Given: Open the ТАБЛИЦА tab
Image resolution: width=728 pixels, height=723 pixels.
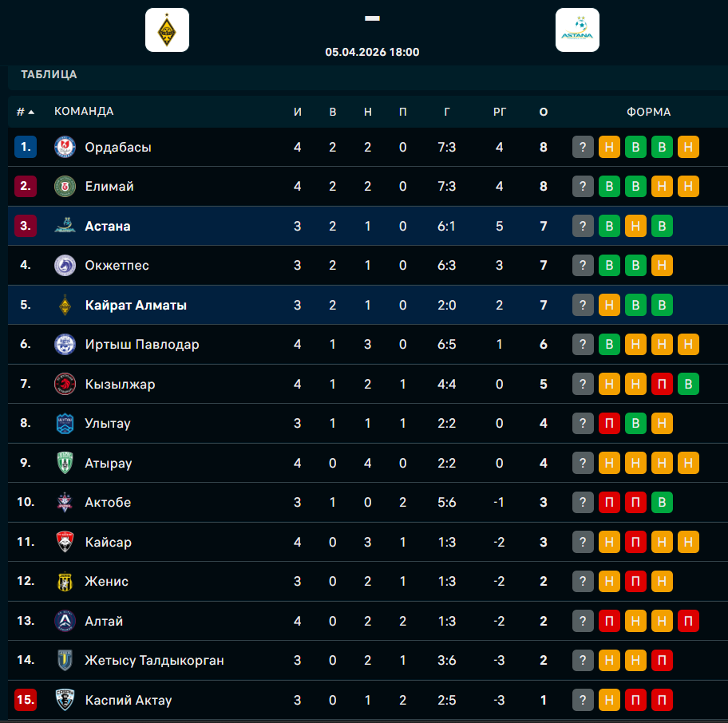Looking at the screenshot, I should point(49,74).
